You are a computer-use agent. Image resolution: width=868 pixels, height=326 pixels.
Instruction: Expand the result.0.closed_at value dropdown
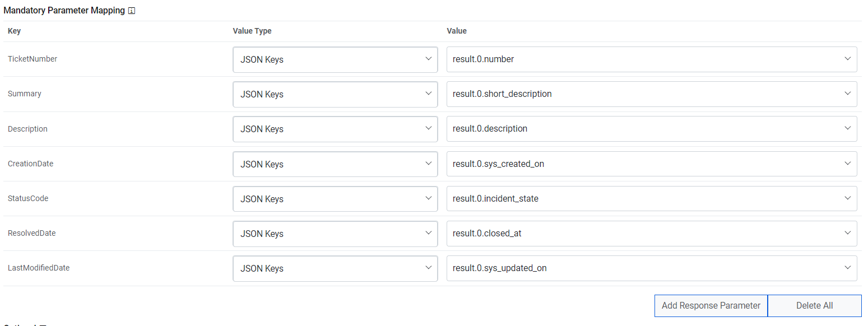click(651, 234)
